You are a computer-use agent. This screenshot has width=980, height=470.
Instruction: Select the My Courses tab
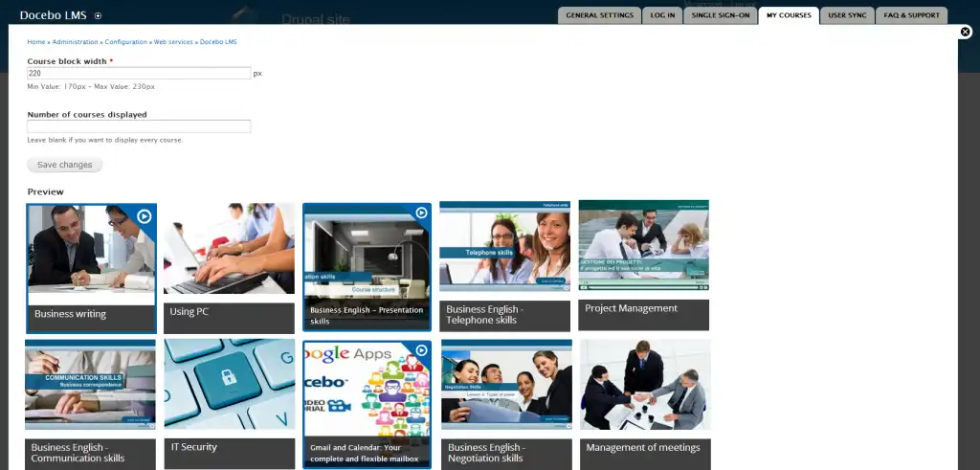(789, 15)
